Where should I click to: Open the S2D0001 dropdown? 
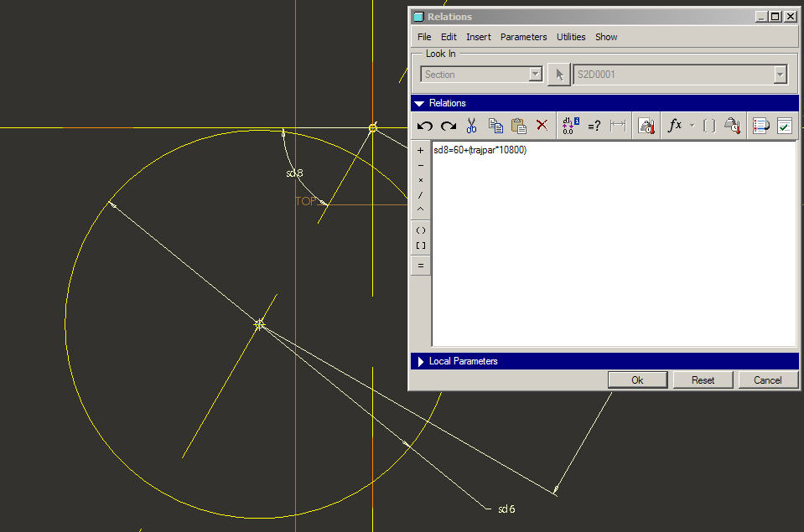pyautogui.click(x=780, y=75)
